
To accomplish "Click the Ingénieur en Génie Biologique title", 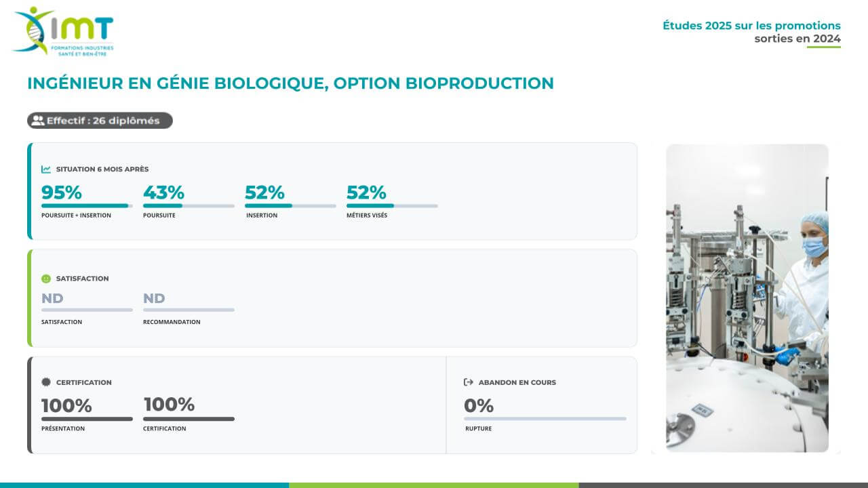I will coord(290,83).
